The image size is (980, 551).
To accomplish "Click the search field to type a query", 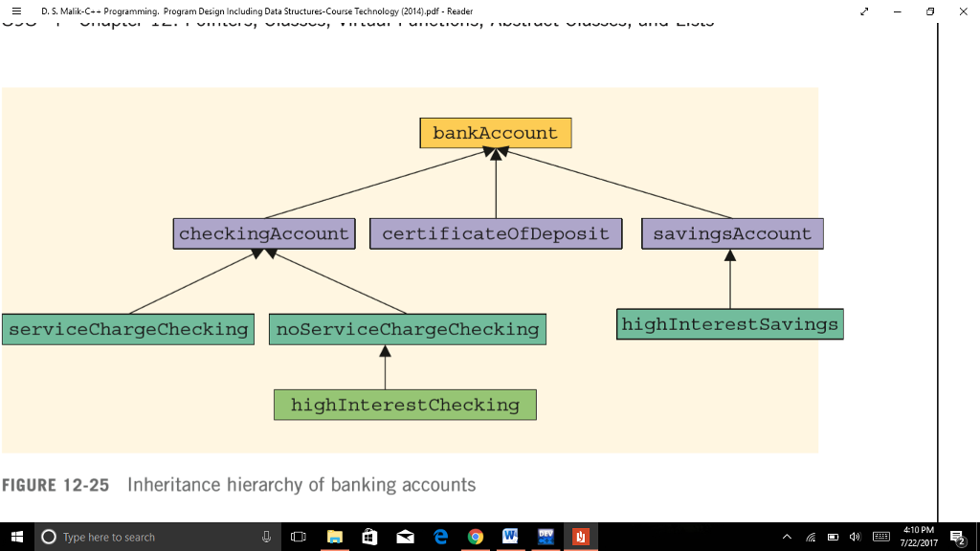I will (x=124, y=537).
